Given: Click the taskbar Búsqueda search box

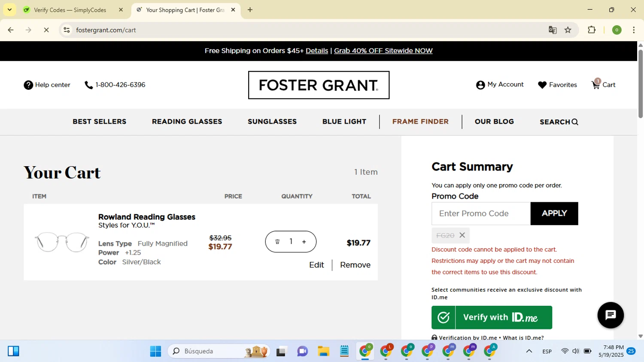Looking at the screenshot, I should tap(219, 351).
